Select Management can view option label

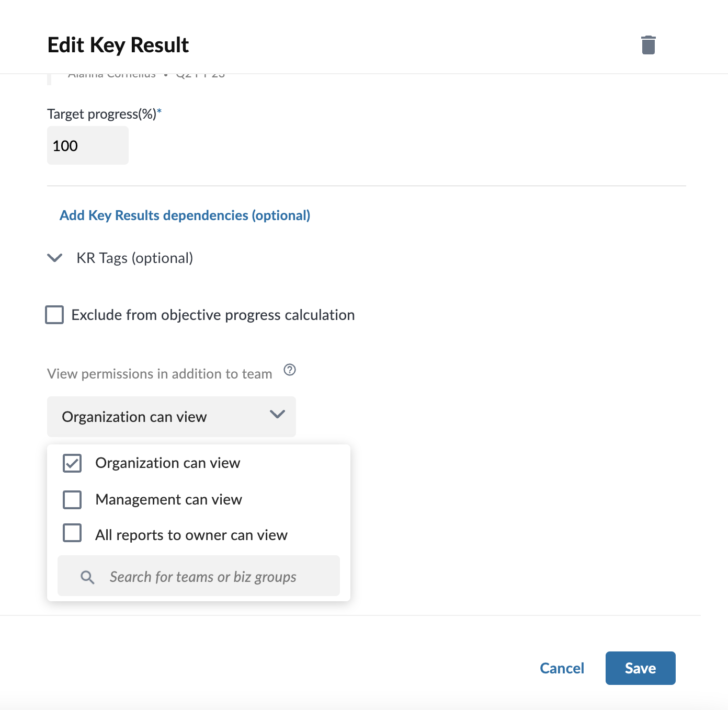[x=169, y=500]
